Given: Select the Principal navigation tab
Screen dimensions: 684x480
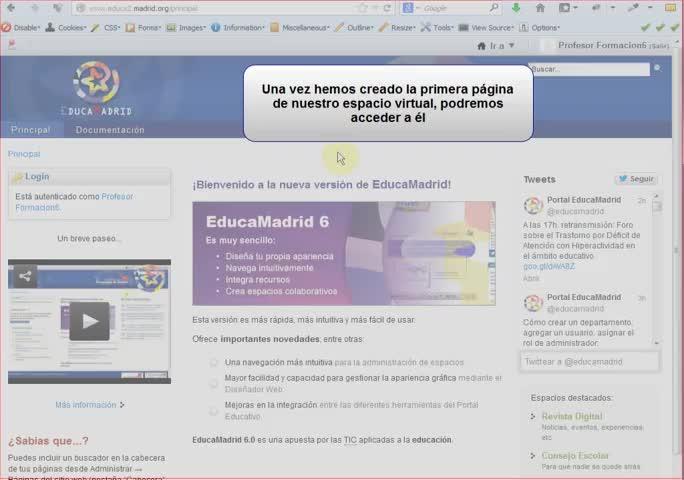Looking at the screenshot, I should (31, 130).
